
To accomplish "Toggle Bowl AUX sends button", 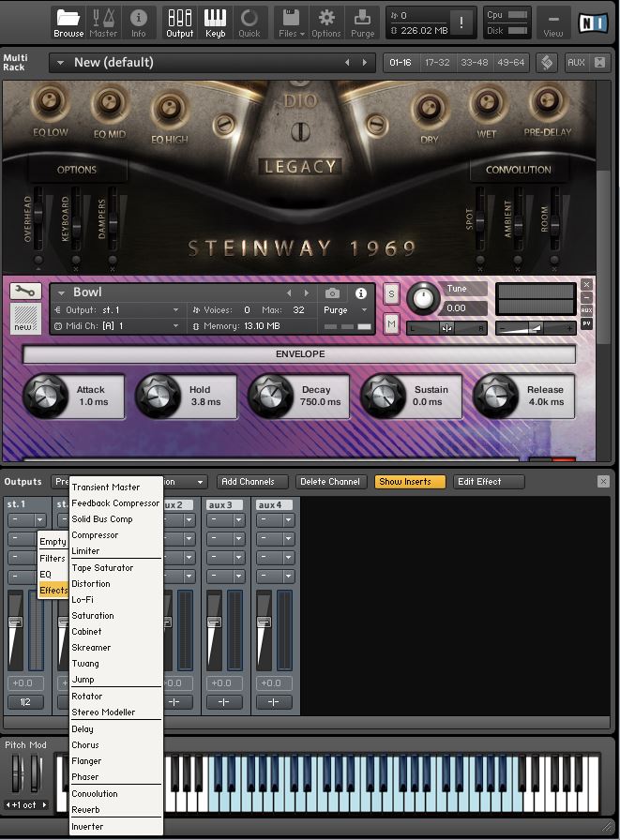I will pyautogui.click(x=587, y=310).
